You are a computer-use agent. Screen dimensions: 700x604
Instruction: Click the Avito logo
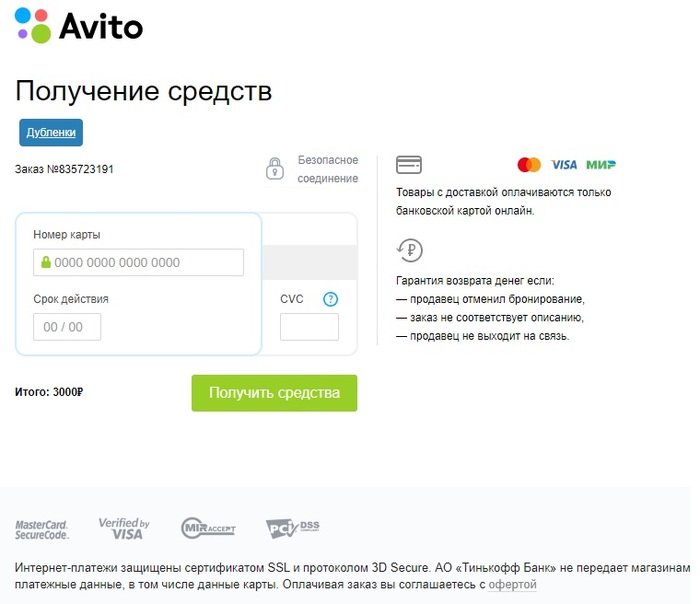point(80,25)
